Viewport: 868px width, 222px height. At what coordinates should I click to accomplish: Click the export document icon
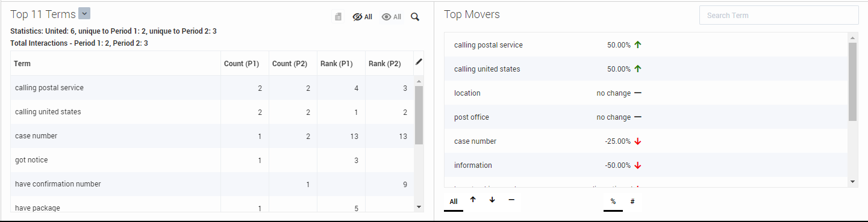[x=339, y=17]
